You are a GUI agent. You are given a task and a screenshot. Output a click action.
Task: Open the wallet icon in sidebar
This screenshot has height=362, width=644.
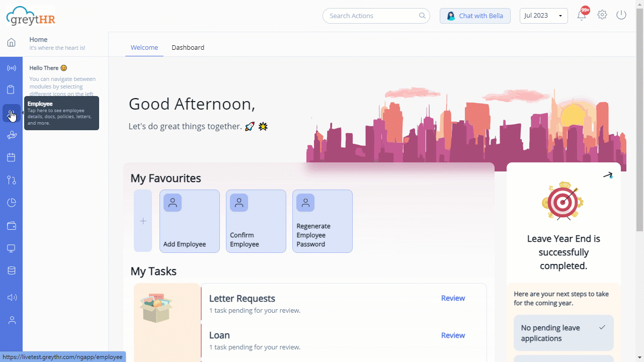point(11,226)
